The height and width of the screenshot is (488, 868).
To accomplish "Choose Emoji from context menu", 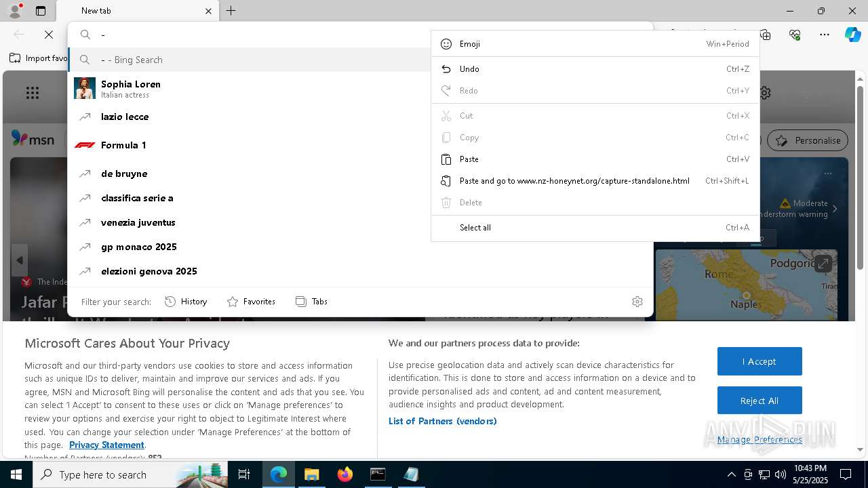I will [595, 44].
